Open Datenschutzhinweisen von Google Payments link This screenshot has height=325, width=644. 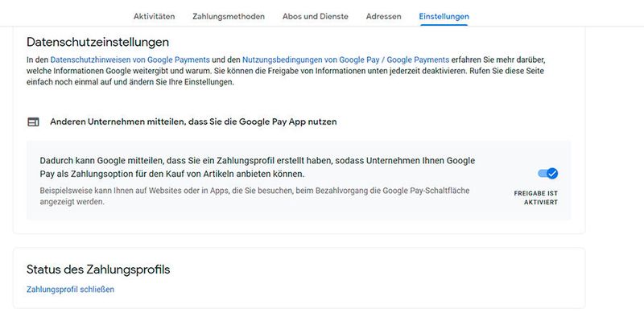point(130,60)
